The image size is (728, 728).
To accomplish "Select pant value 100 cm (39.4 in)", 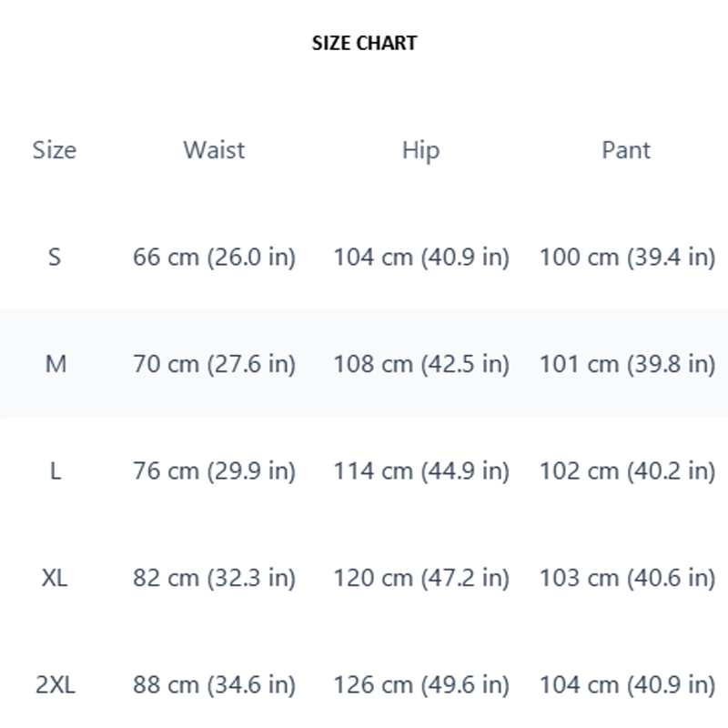I will [x=627, y=258].
